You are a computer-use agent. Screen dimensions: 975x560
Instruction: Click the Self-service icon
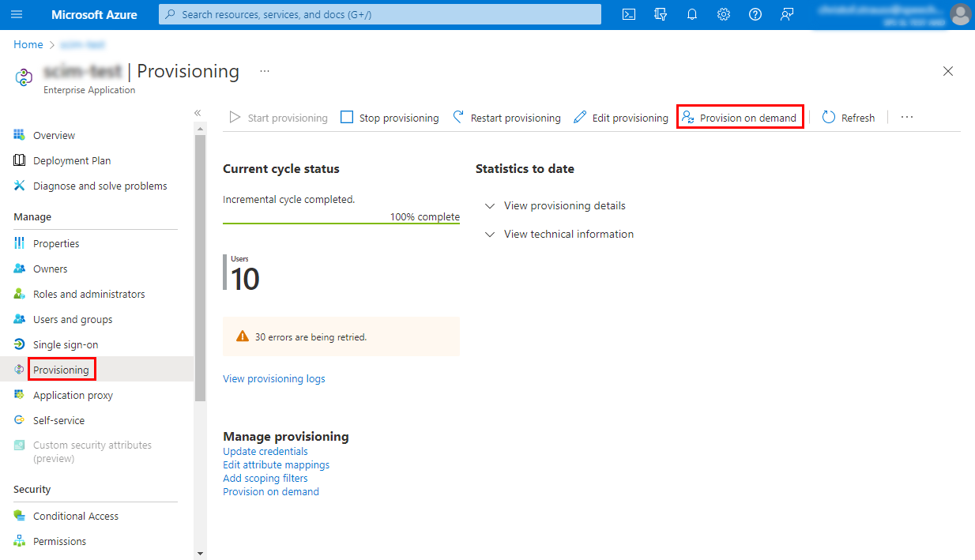pos(20,420)
